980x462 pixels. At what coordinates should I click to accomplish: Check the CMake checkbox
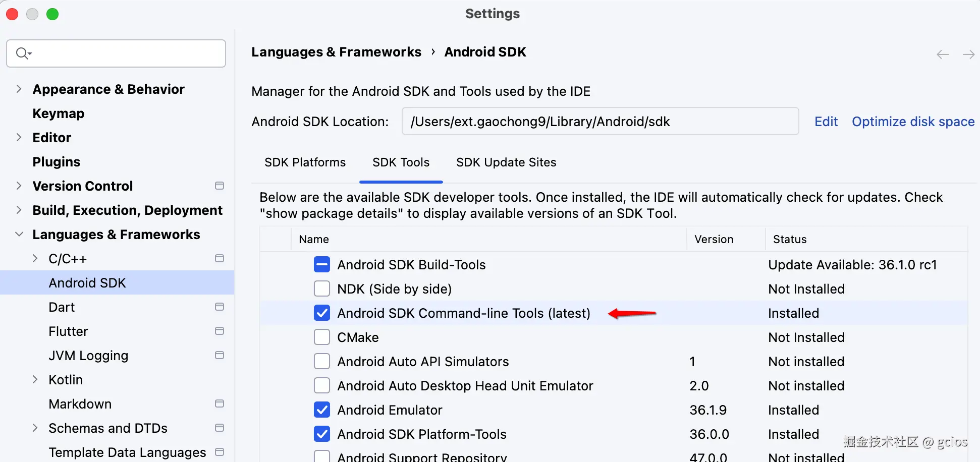(322, 337)
